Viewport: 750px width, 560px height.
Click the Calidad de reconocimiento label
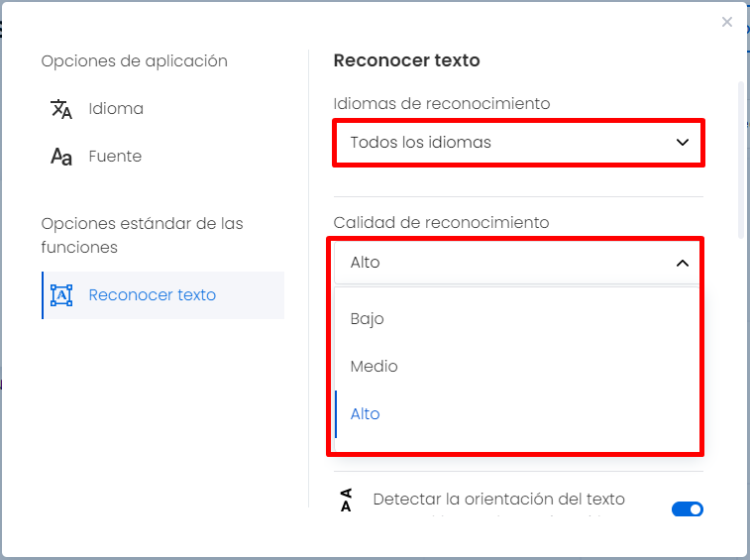441,223
